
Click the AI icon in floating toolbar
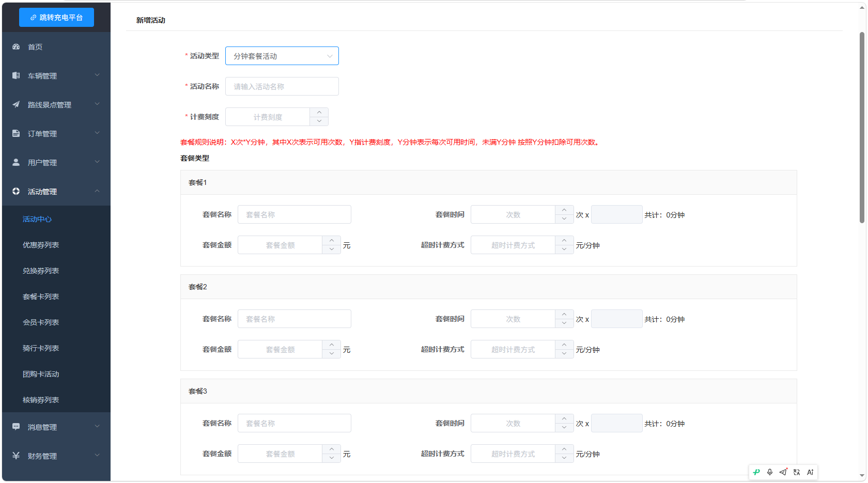coord(810,472)
